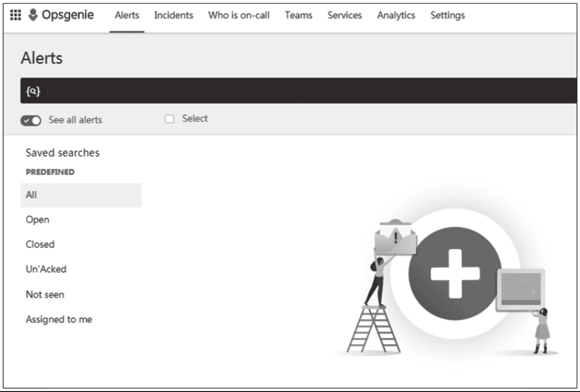Click the See all alerts label
This screenshot has height=392, width=580.
[x=75, y=120]
